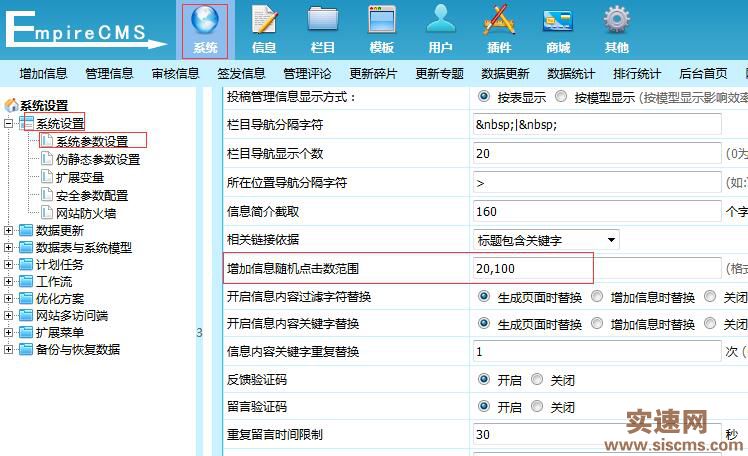Open the 相关链接依据 dropdown
Image resolution: width=748 pixels, height=456 pixels.
click(546, 240)
